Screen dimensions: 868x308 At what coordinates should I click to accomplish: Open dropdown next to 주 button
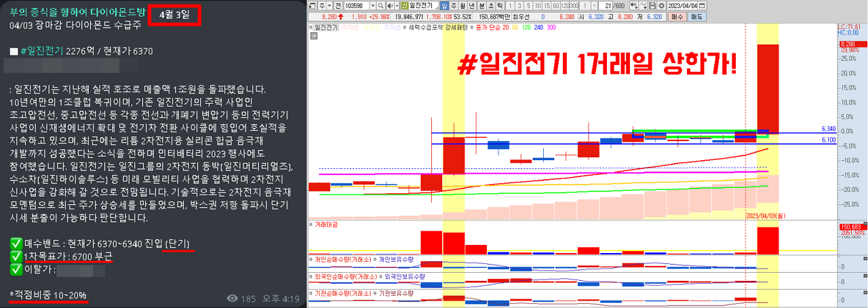click(x=330, y=5)
